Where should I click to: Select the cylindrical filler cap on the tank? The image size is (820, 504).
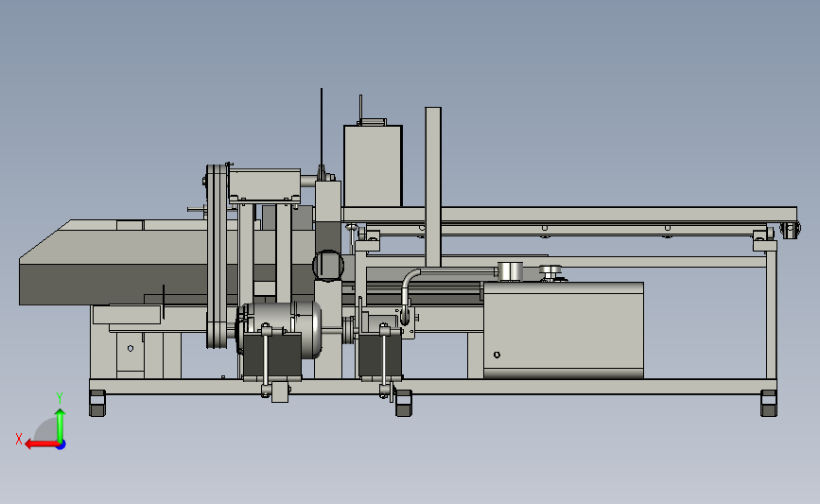click(x=510, y=272)
